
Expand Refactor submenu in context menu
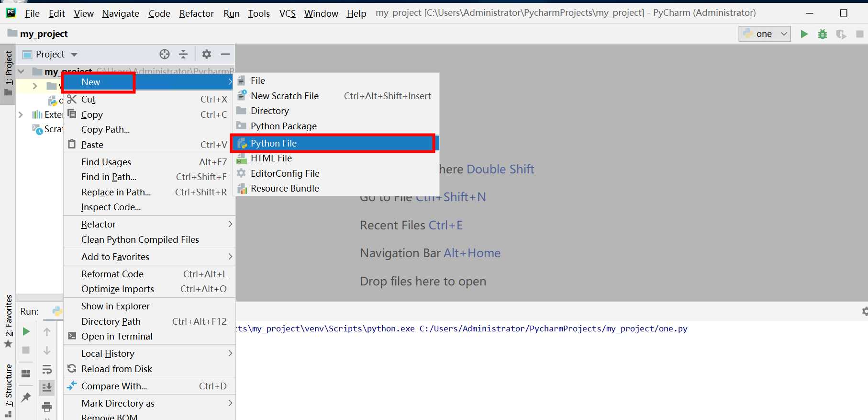pyautogui.click(x=149, y=224)
